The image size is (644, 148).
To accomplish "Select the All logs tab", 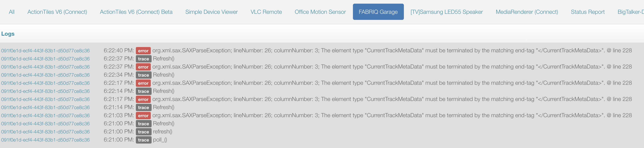I will tap(12, 12).
